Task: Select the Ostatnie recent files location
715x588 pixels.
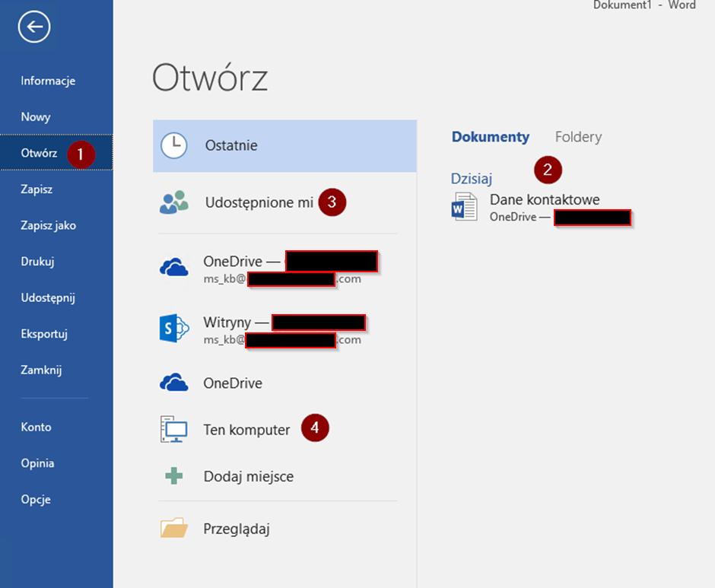Action: 284,146
